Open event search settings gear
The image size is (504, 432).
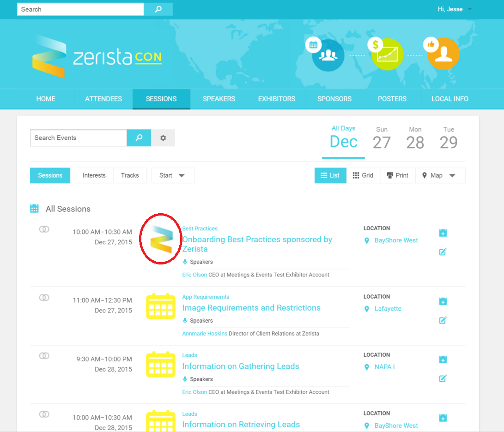pos(163,138)
